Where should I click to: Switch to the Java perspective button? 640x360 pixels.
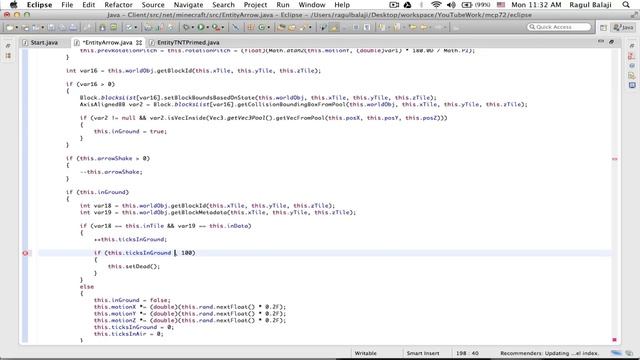coord(623,27)
